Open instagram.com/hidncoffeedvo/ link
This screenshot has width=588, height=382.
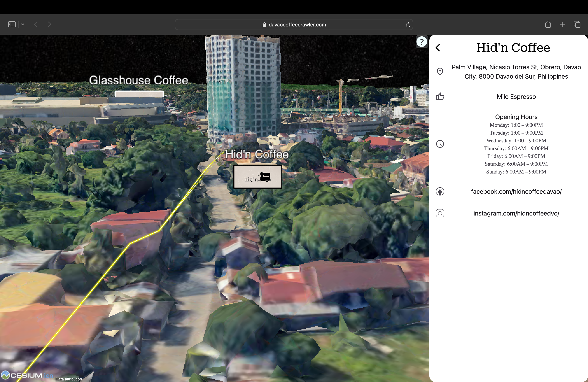(x=516, y=213)
